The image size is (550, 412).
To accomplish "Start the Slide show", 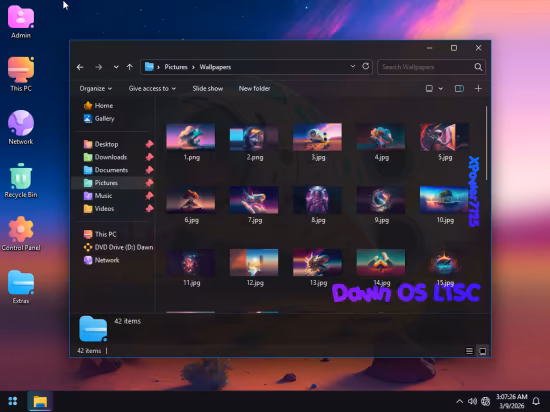I will tap(208, 88).
